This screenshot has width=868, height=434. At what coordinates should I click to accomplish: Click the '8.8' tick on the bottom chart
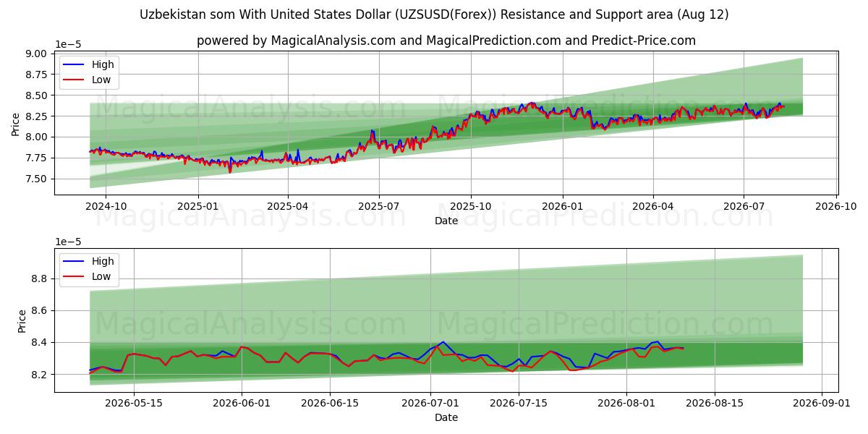coord(40,279)
